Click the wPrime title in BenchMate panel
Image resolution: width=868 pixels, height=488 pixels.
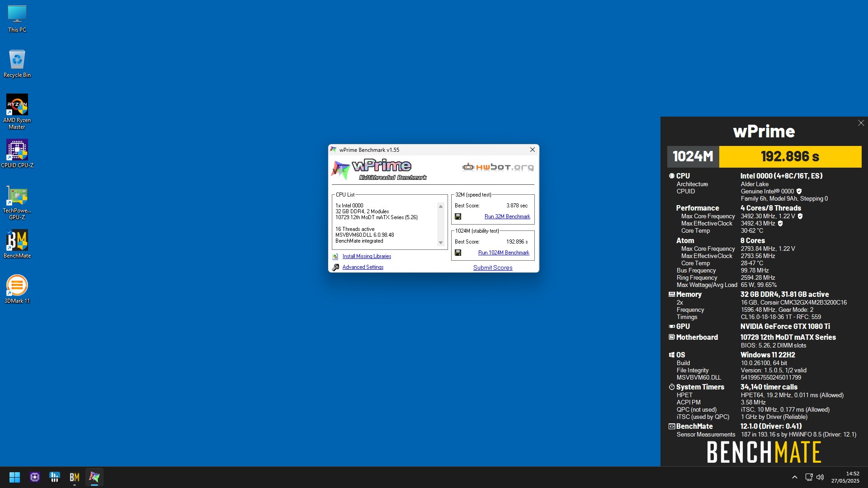pyautogui.click(x=764, y=131)
